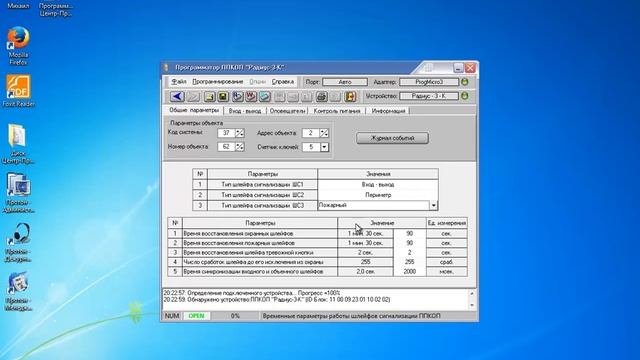
Task: Open Mozilla Firefox desktop shortcut
Action: [x=18, y=46]
